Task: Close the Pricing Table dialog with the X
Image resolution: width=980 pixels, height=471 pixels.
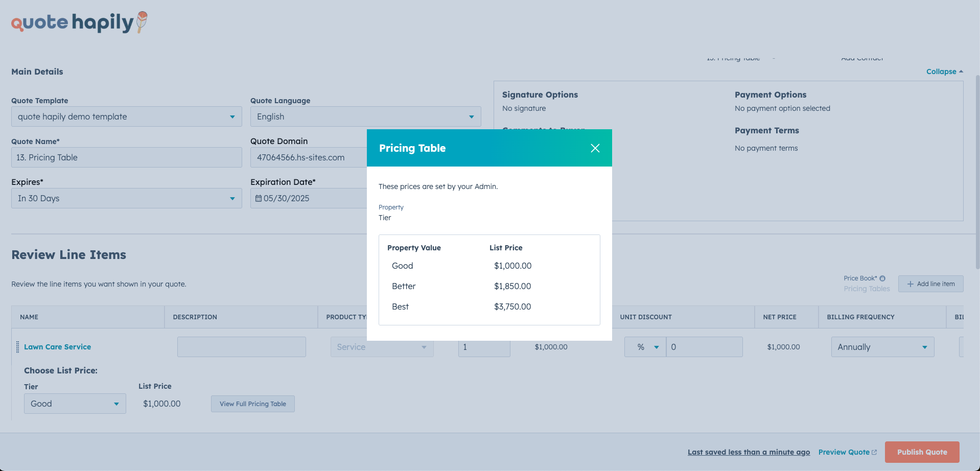Action: [595, 148]
